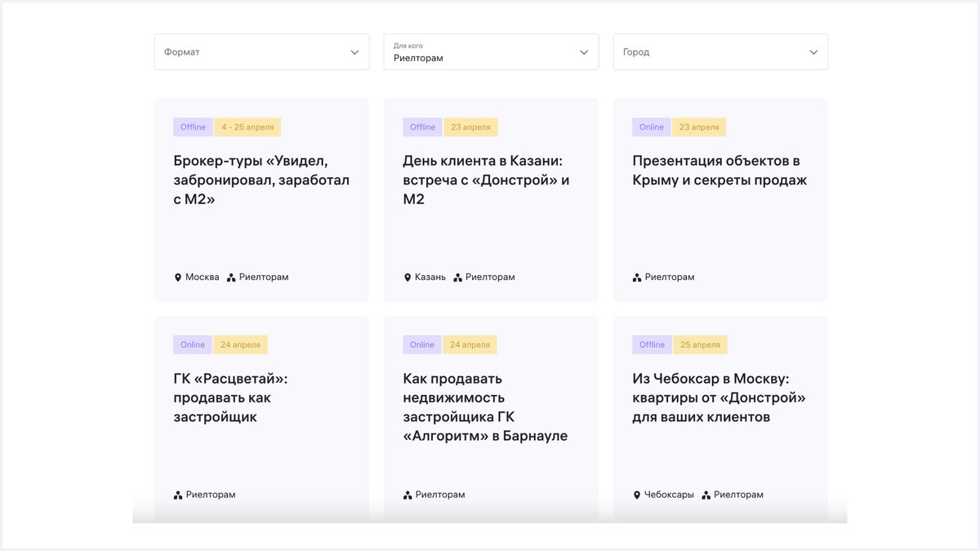Image resolution: width=980 pixels, height=551 pixels.
Task: Click the Как продавать недвижимость card thumbnail
Action: 491,416
